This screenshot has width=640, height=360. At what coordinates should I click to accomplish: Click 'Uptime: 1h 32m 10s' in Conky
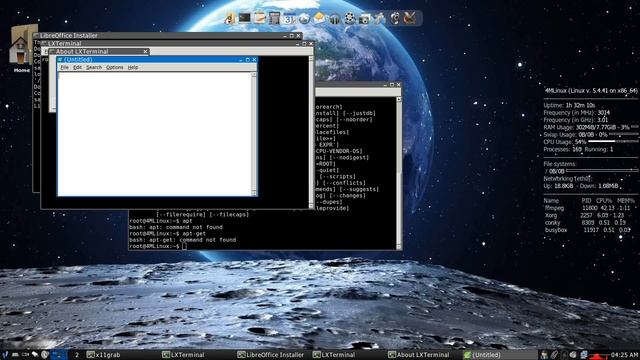[x=569, y=105]
